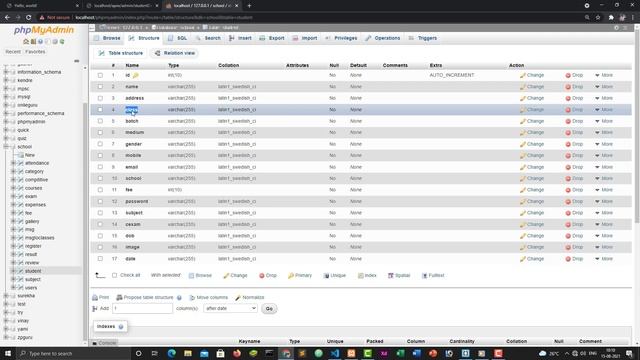Collapse the school database node
The image size is (640, 360).
point(6,147)
